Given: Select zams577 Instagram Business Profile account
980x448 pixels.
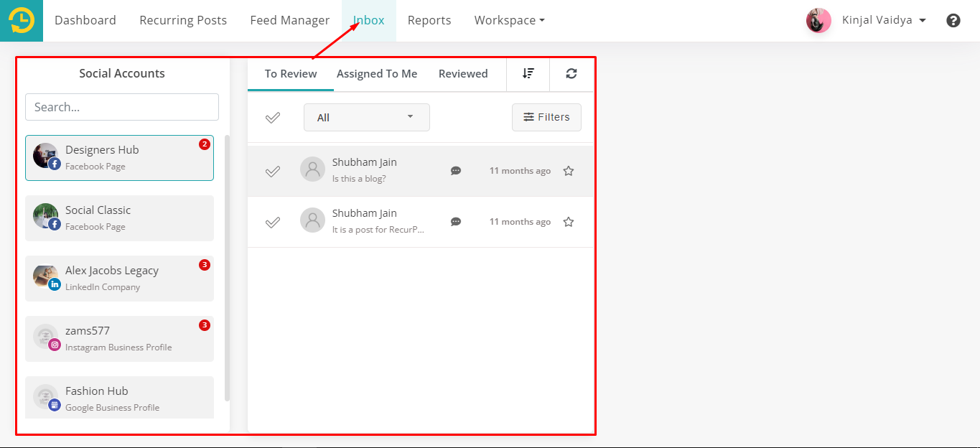Looking at the screenshot, I should click(119, 338).
